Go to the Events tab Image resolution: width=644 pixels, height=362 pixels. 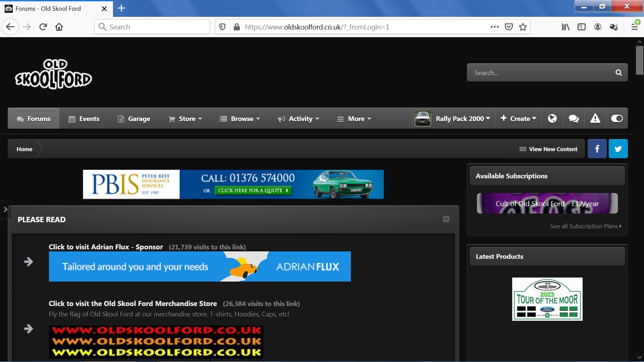[84, 119]
